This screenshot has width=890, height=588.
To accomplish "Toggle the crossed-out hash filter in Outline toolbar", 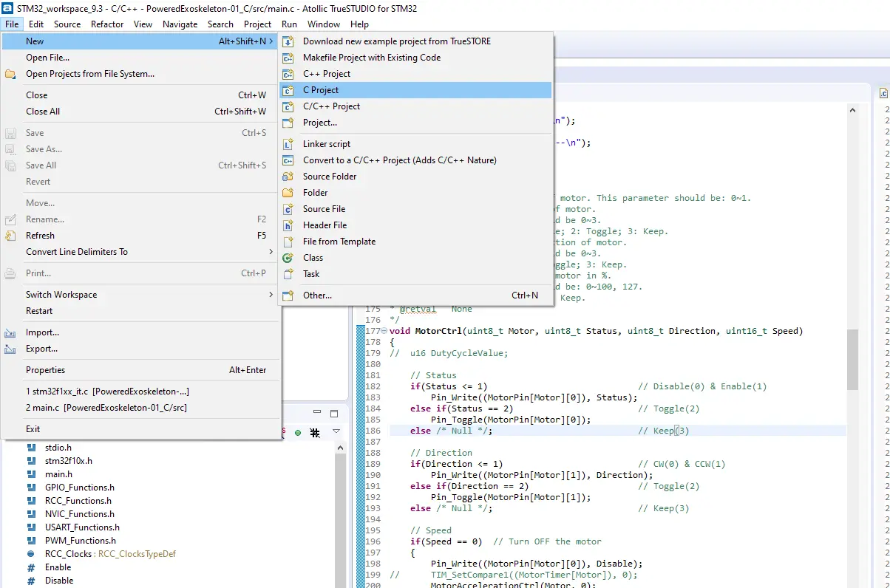I will pos(315,432).
